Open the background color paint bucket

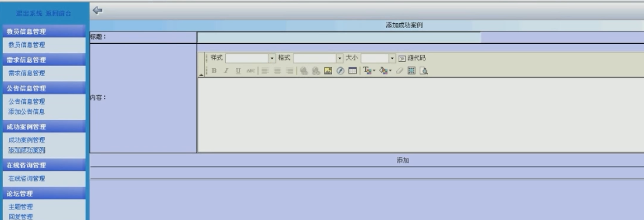(385, 70)
